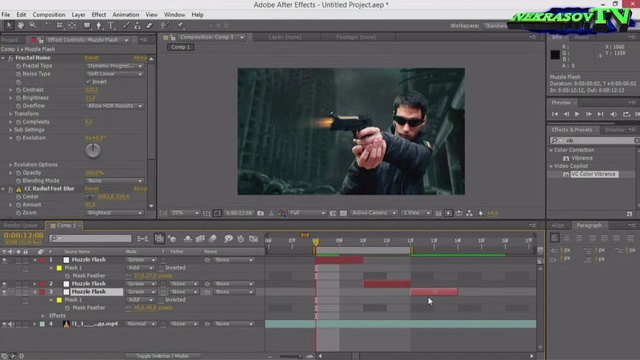Expand the Transform property group
The image size is (640, 360).
11,114
